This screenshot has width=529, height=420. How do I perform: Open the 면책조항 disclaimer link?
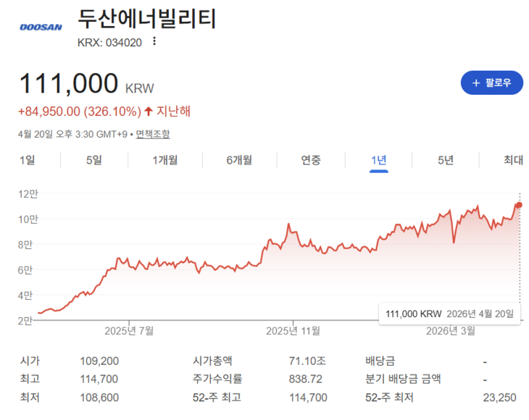click(x=152, y=134)
